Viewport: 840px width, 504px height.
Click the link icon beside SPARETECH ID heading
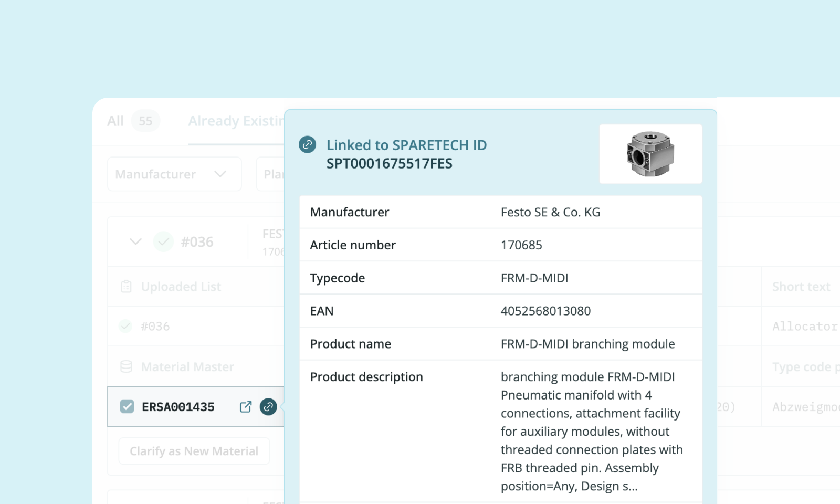pyautogui.click(x=307, y=144)
